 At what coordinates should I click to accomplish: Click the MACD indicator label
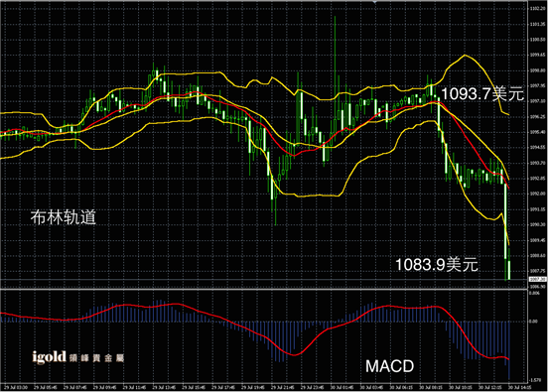[x=390, y=366]
